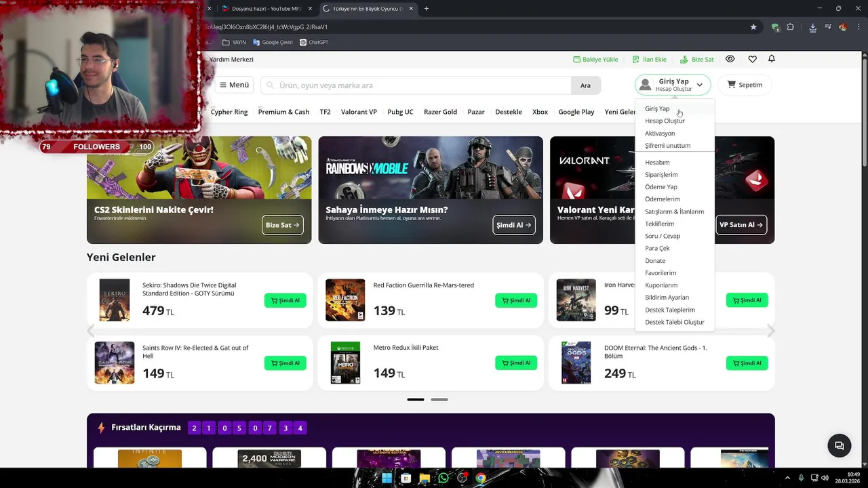Open browser extensions puzzle icon

(x=791, y=27)
